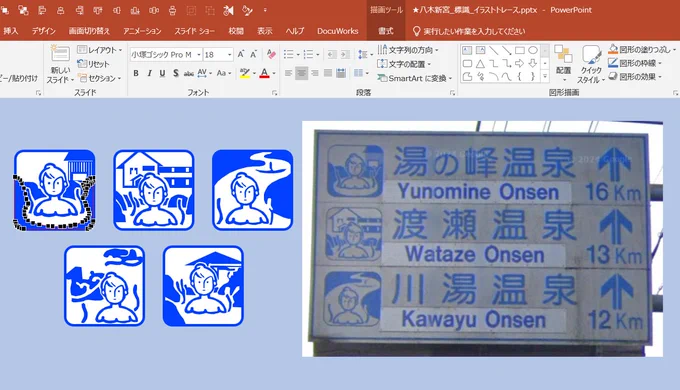Open the デザイン Design tab
This screenshot has height=390, width=680.
click(x=44, y=31)
